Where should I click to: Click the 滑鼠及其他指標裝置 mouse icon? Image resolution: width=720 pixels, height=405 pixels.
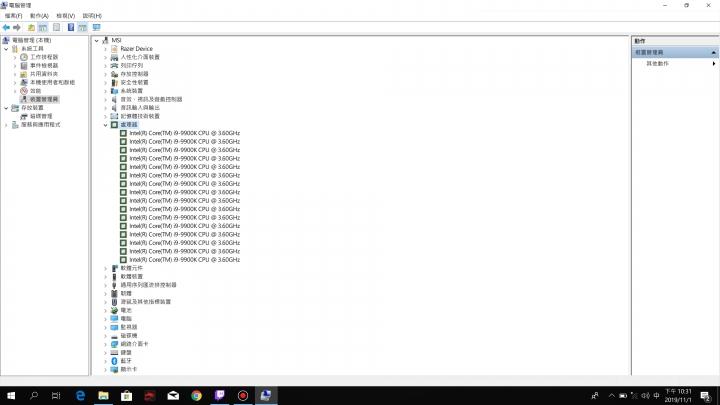(114, 302)
